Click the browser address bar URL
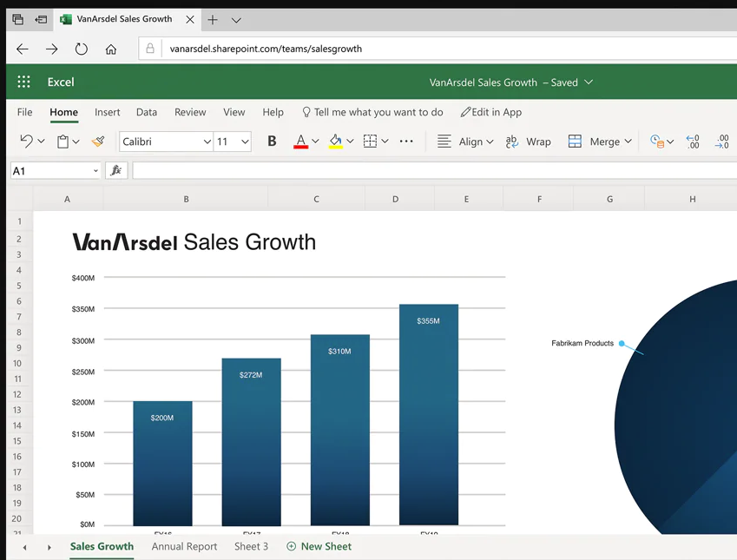The width and height of the screenshot is (737, 560). pyautogui.click(x=266, y=49)
